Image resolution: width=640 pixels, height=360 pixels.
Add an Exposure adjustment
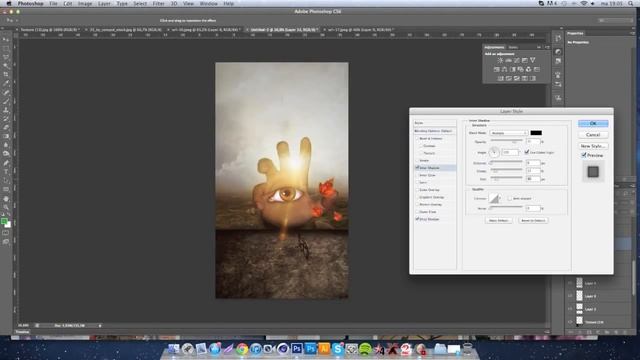[x=524, y=60]
